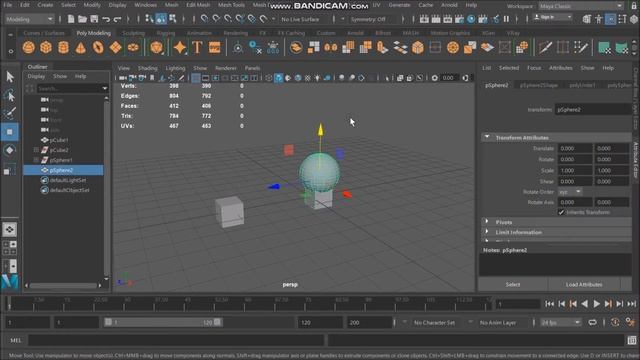Image resolution: width=640 pixels, height=360 pixels.
Task: Open the Edit Mesh menu
Action: coord(198,5)
